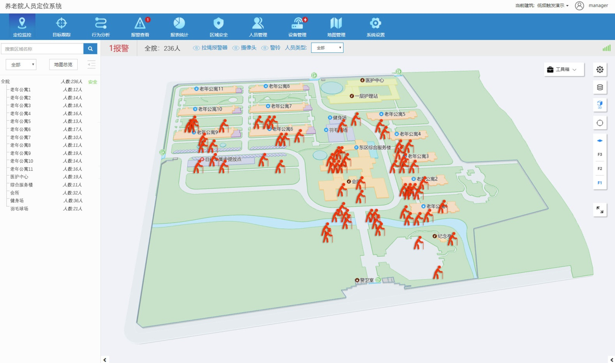Viewport: 615px width, 363px height.
Task: Open the 全部 filter dropdown in sidebar
Action: 21,65
